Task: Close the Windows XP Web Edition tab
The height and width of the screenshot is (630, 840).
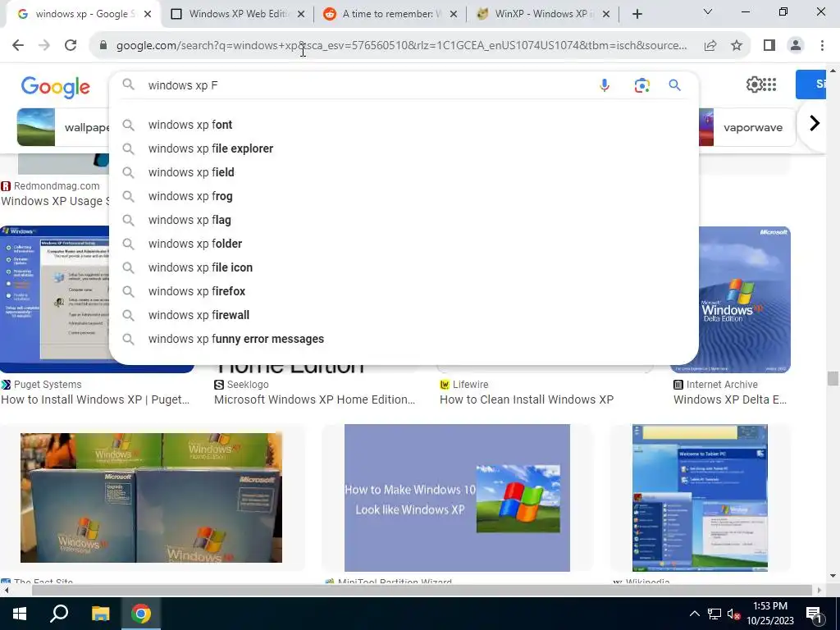Action: 301,15
